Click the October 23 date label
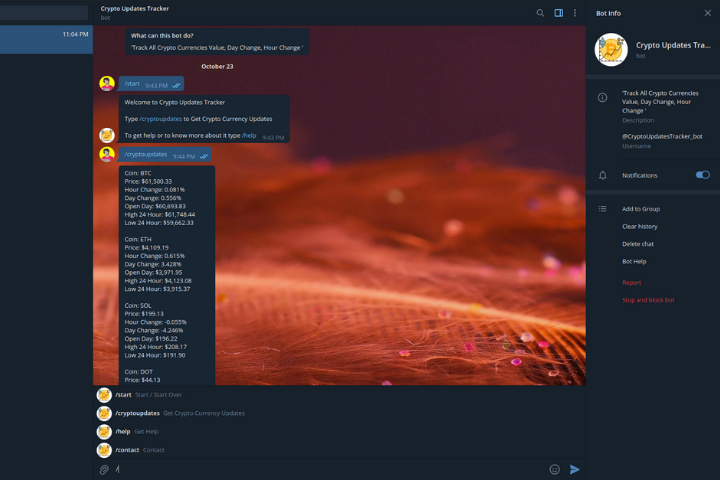The width and height of the screenshot is (720, 480). pos(217,66)
